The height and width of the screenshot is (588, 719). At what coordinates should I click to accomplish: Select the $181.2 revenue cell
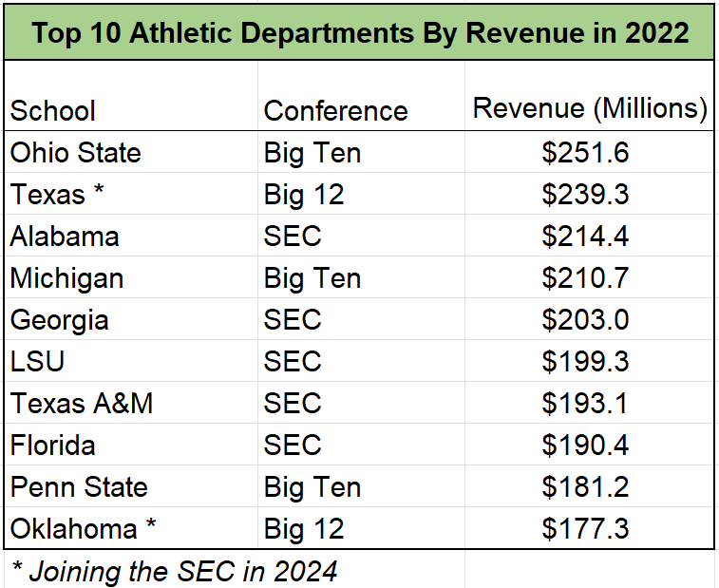pos(586,487)
